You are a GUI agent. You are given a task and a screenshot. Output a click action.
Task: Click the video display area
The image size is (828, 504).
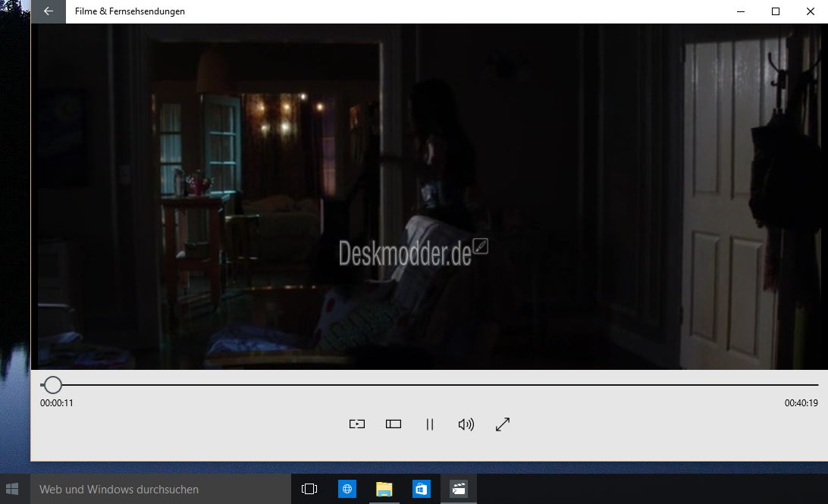(429, 196)
